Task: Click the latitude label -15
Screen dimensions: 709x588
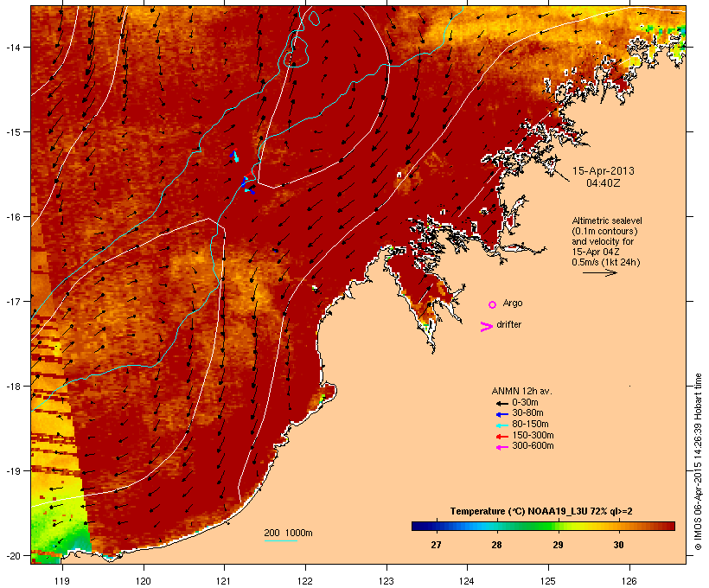Action: click(x=12, y=132)
